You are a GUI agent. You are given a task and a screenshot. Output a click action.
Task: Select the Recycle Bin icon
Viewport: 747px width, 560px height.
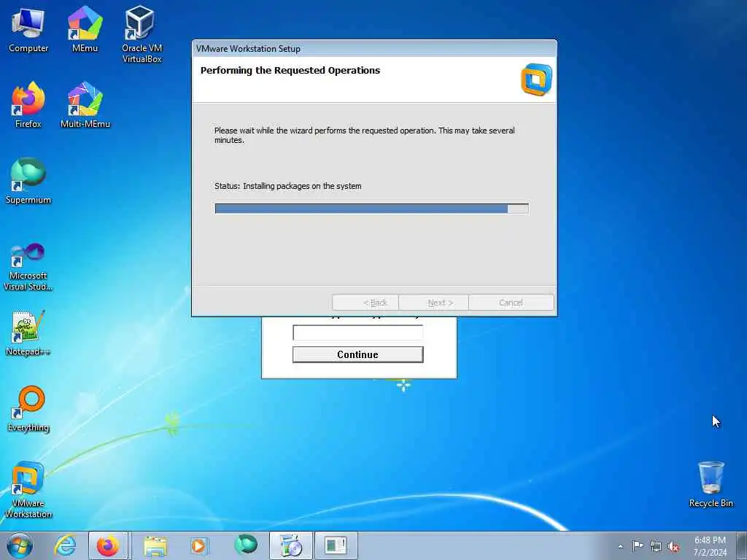point(711,484)
